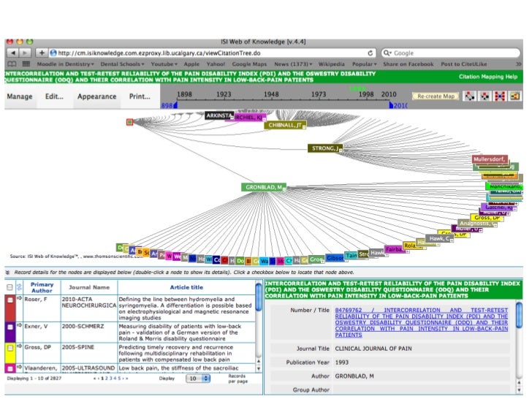The image size is (532, 399).
Task: Open the Apple bookmark
Action: pos(191,64)
